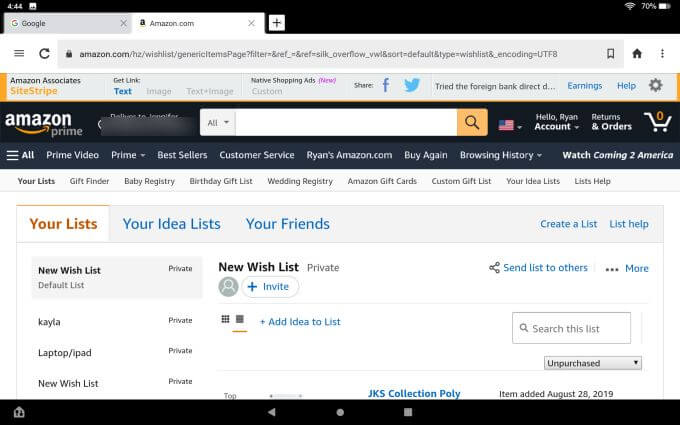This screenshot has height=425, width=680.
Task: Switch to grid view of list
Action: (x=224, y=320)
